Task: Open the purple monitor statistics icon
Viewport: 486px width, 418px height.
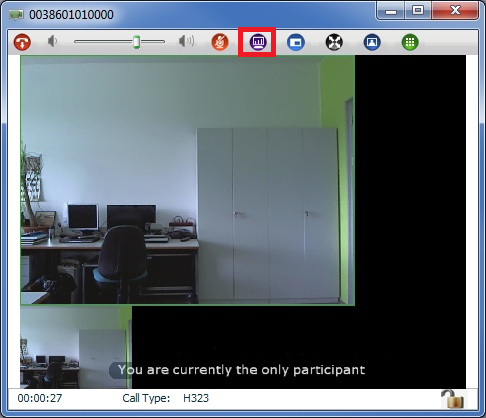Action: point(258,42)
